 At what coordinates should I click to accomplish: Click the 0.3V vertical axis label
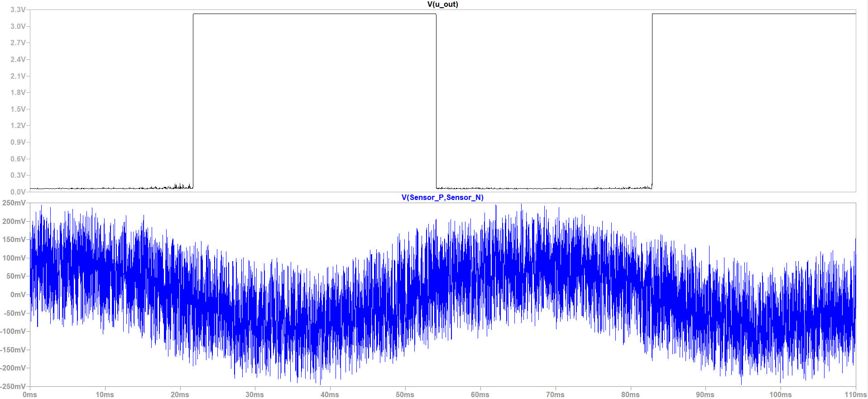(x=18, y=175)
